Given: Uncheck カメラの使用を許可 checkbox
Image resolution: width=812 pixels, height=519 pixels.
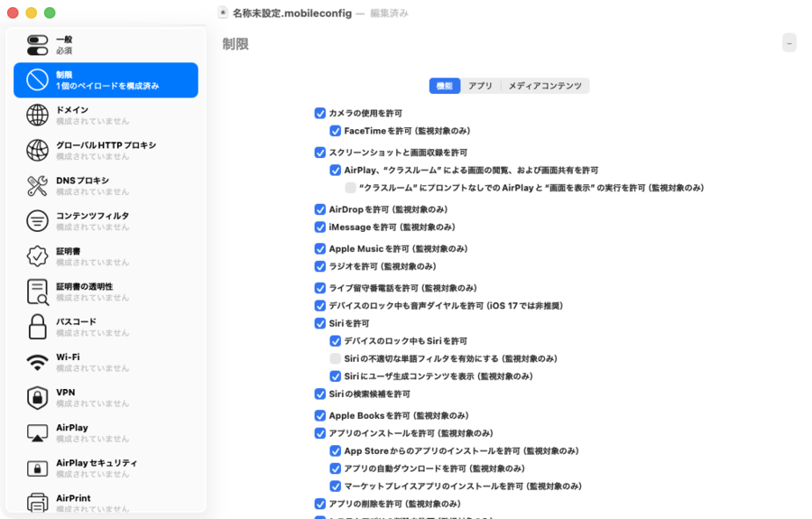Looking at the screenshot, I should coord(319,114).
